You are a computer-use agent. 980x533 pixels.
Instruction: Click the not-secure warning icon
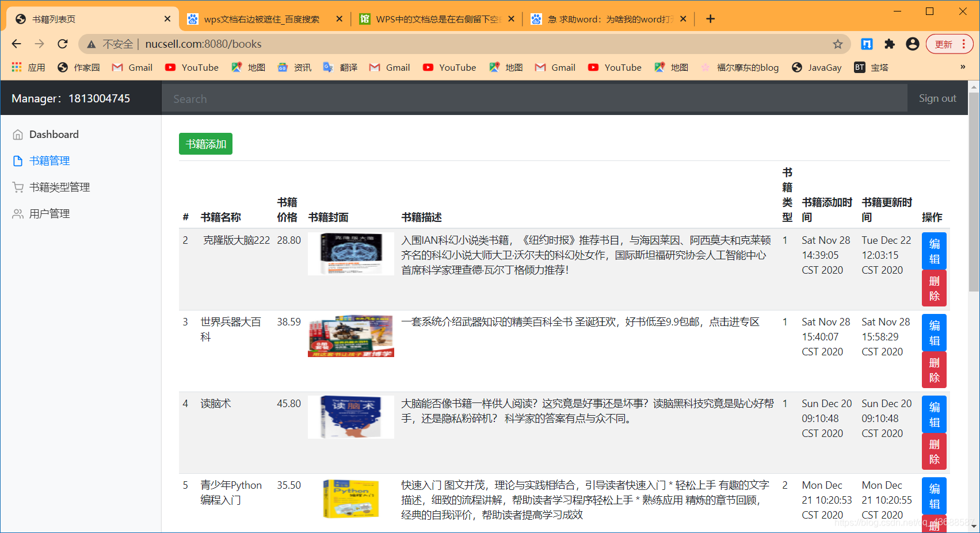[x=91, y=44]
